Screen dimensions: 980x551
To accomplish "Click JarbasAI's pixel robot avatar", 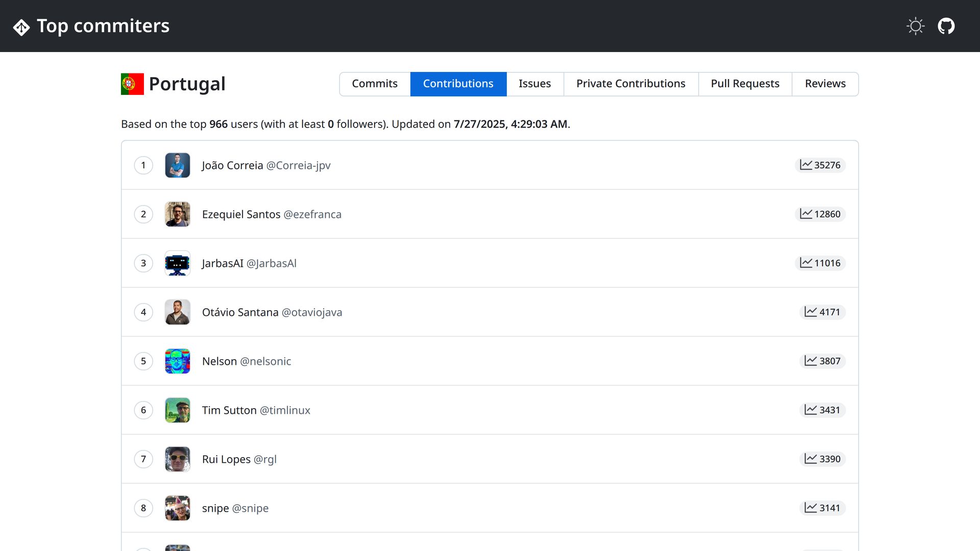I will 177,263.
